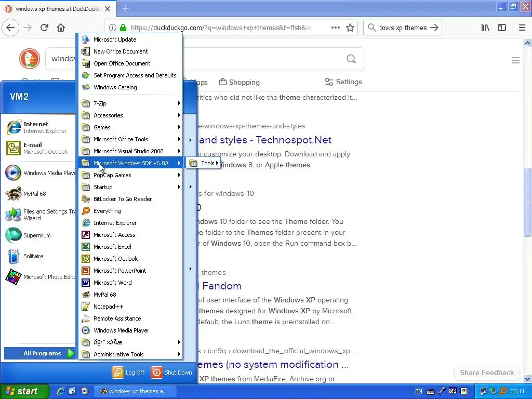The width and height of the screenshot is (532, 399).
Task: Bookmark this page with star icon
Action: (350, 28)
